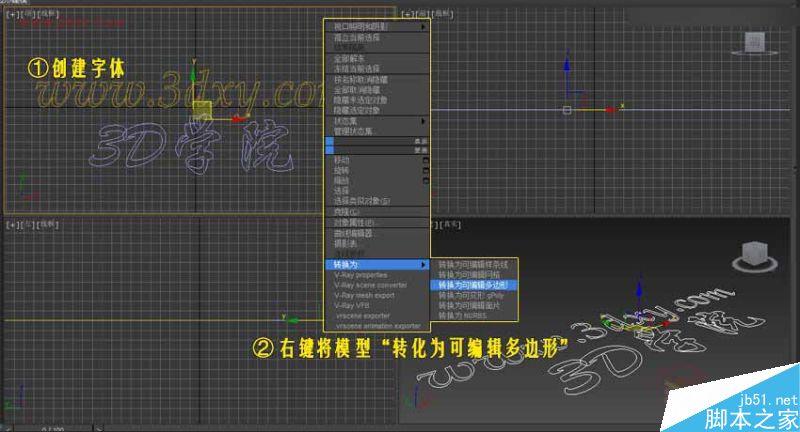Click the [+] label of the left viewport
This screenshot has width=800, height=432.
11,225
